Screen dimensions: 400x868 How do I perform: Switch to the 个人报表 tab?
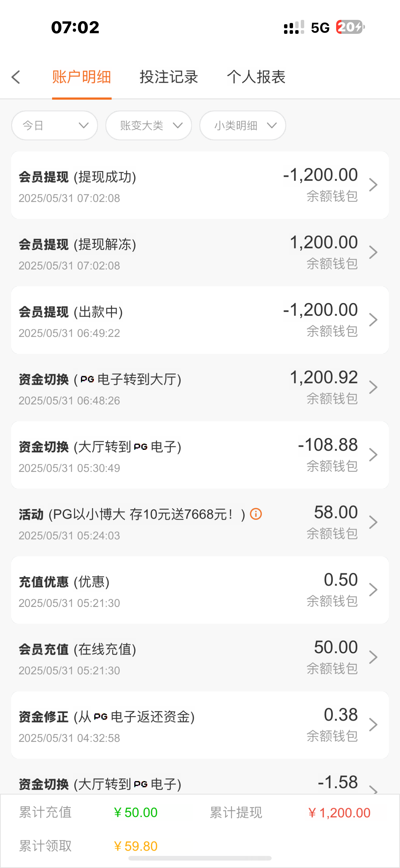(x=256, y=77)
